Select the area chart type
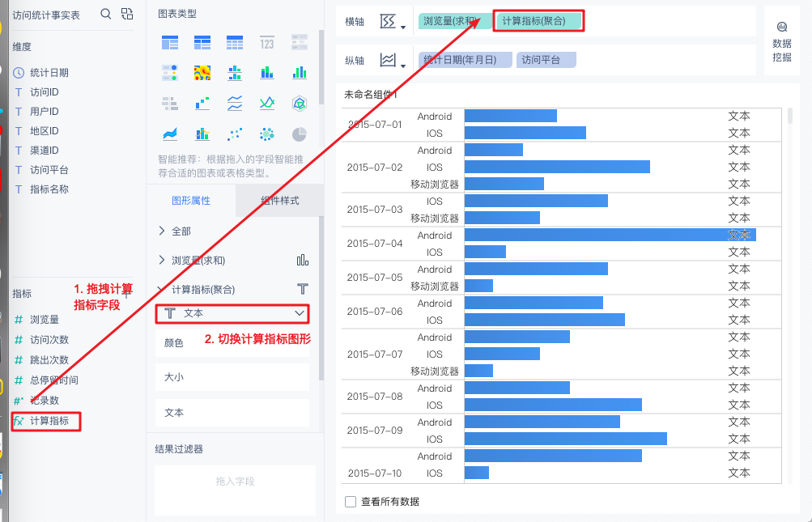The width and height of the screenshot is (812, 522). pos(170,134)
